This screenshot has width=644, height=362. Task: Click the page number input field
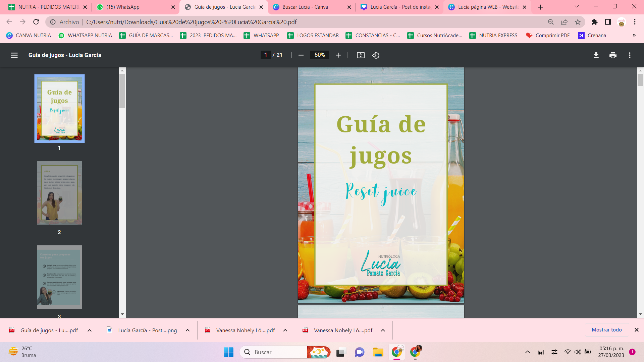click(266, 55)
